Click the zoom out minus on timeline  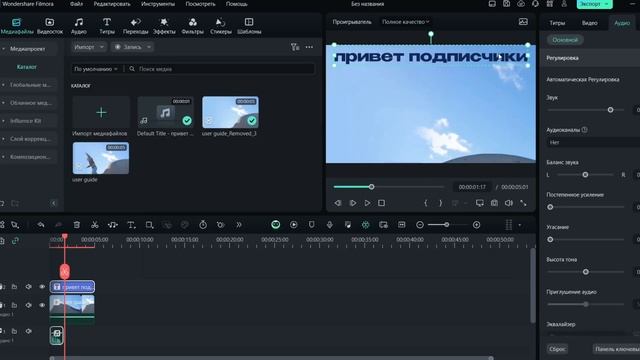pos(420,225)
